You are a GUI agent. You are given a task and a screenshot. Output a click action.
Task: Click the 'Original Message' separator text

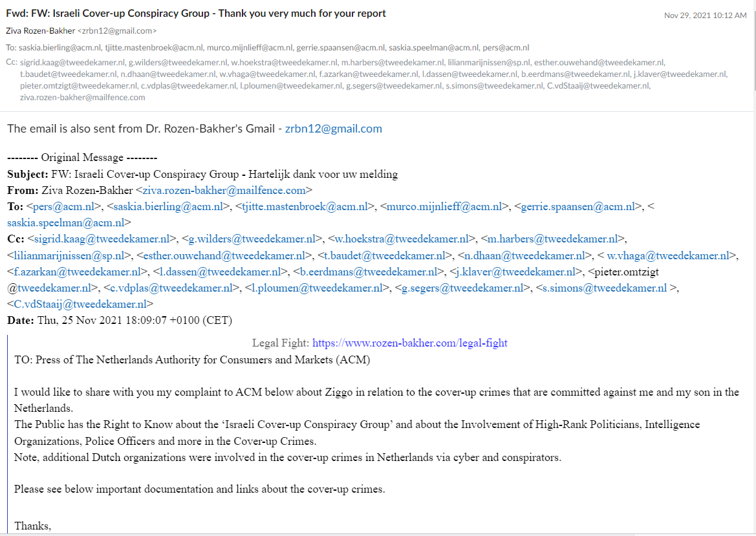click(x=82, y=158)
